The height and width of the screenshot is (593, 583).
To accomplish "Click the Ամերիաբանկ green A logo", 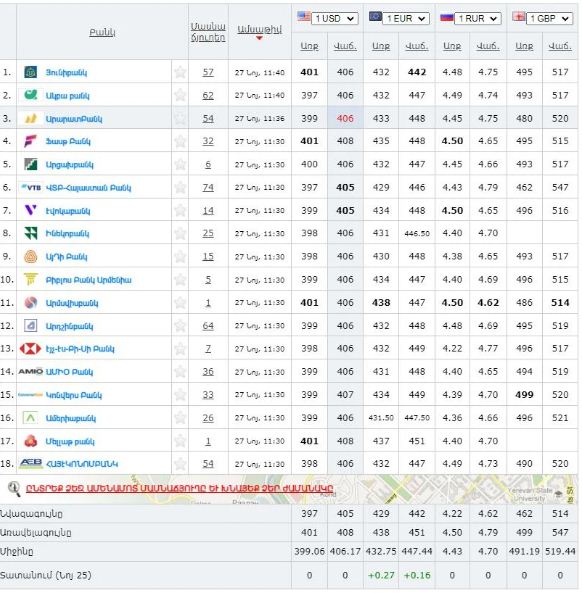I will coord(31,418).
